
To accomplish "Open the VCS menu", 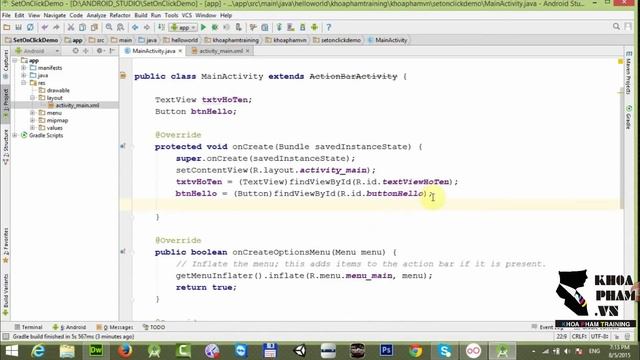I will click(x=187, y=15).
